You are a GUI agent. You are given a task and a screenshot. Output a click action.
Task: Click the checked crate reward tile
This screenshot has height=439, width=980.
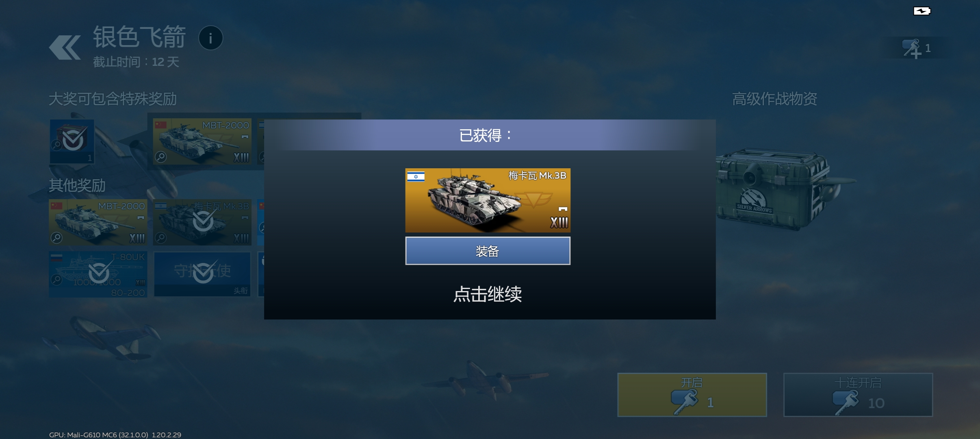(72, 141)
